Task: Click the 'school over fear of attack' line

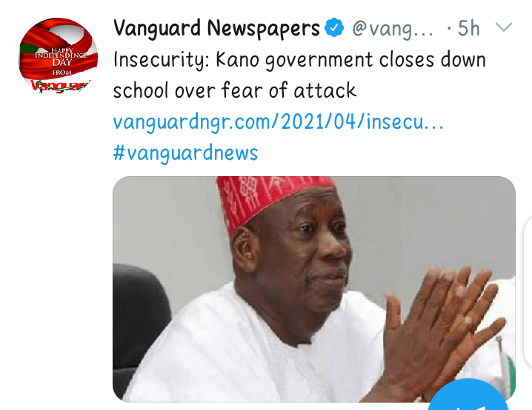Action: click(235, 90)
